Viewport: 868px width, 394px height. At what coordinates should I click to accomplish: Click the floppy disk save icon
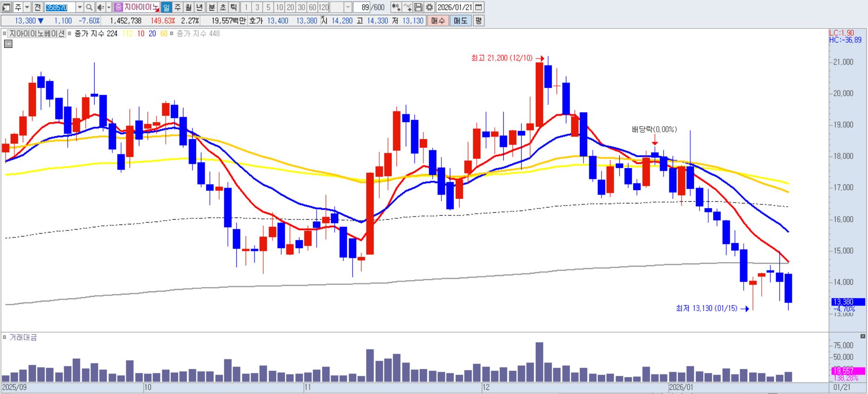pyautogui.click(x=418, y=7)
